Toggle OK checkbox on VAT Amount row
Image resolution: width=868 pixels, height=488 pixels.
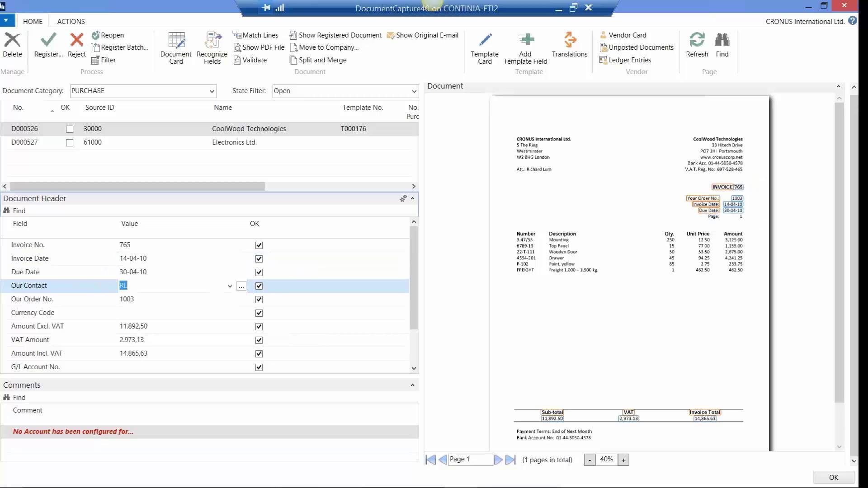click(258, 340)
